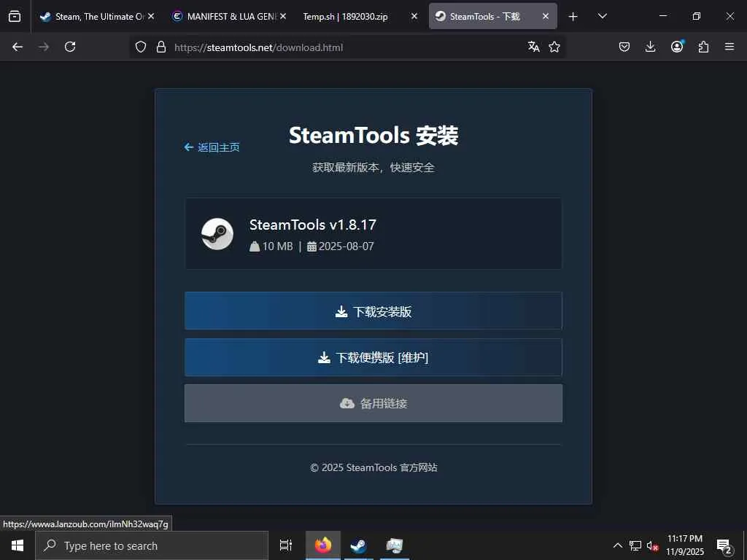Click the SteamTools logo in version card
Viewport: 747px width, 560px height.
[x=217, y=234]
